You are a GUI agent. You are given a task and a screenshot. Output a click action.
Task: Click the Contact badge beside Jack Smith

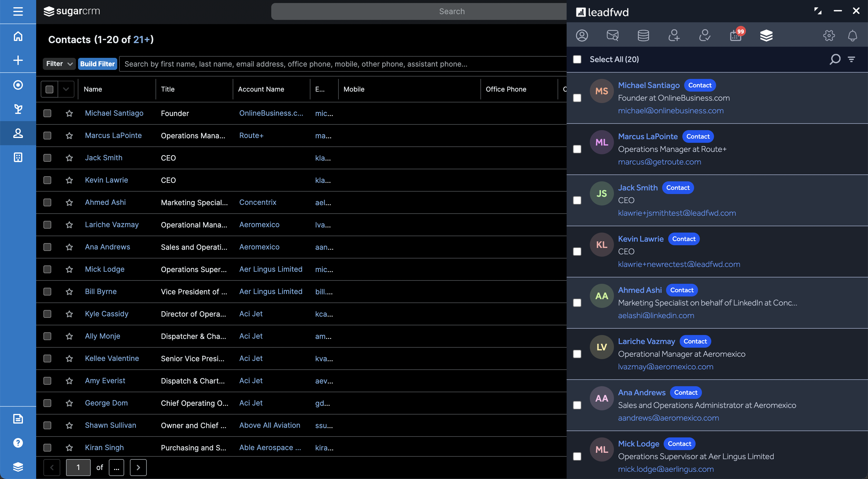click(x=678, y=188)
